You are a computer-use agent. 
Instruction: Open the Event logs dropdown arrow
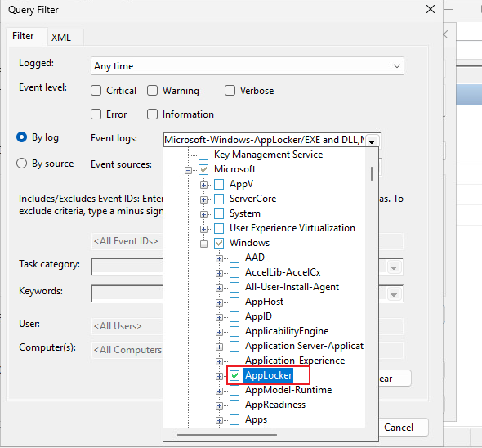pyautogui.click(x=372, y=141)
